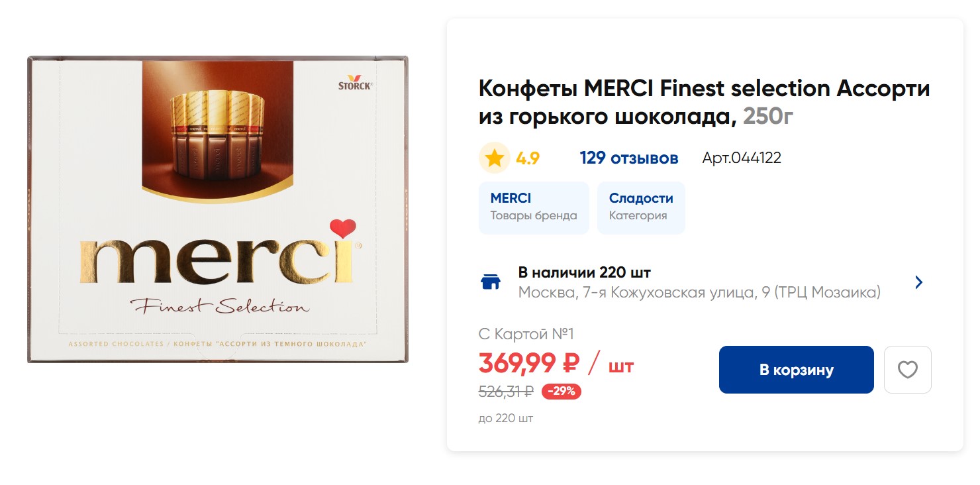The width and height of the screenshot is (980, 485).
Task: Click the store address on Кожуховская улица
Action: coord(699,292)
